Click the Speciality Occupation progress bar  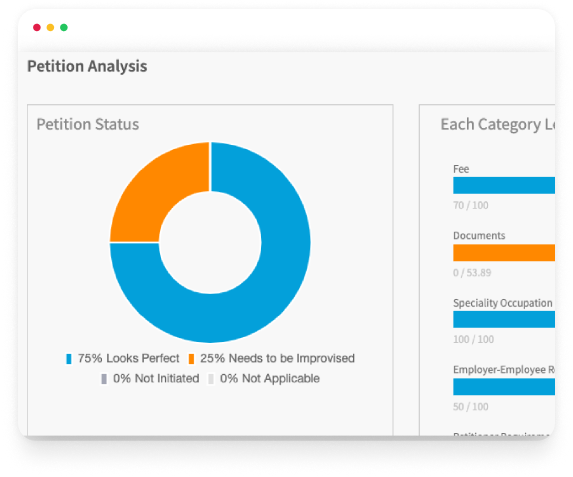point(504,319)
